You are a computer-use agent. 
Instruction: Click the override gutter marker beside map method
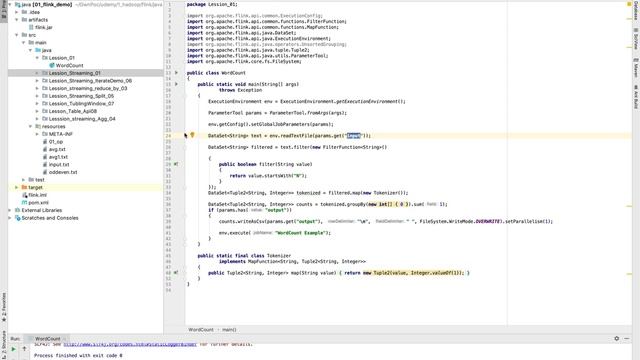point(176,273)
